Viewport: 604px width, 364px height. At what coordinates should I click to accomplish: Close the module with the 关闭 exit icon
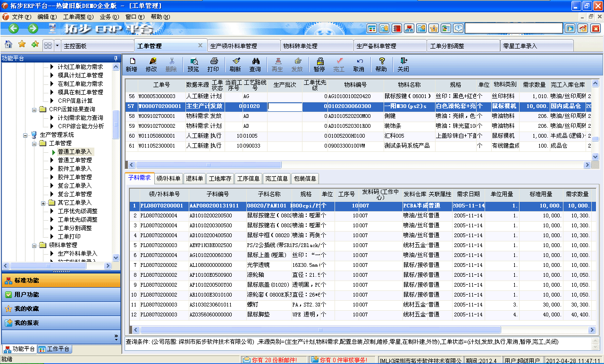tap(403, 64)
